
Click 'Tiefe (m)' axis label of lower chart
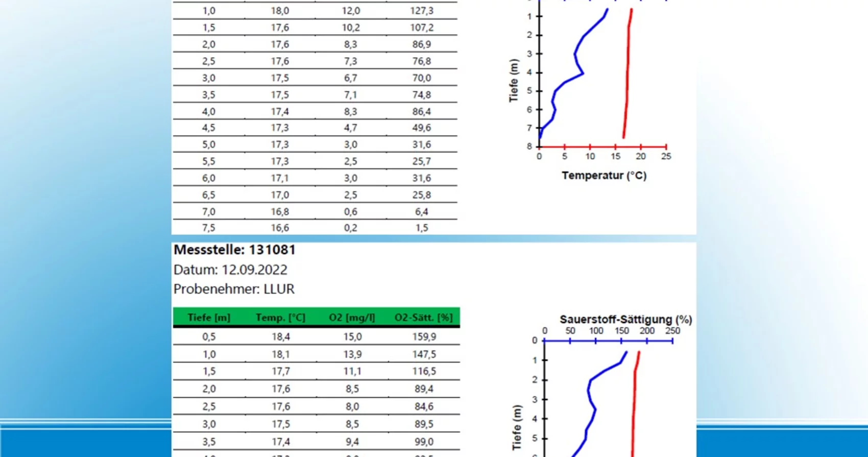coord(517,428)
